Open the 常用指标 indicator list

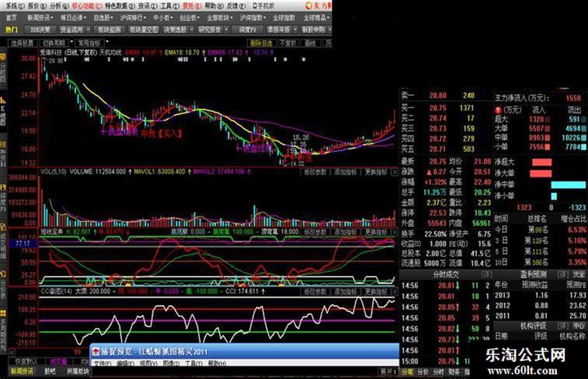[x=89, y=43]
